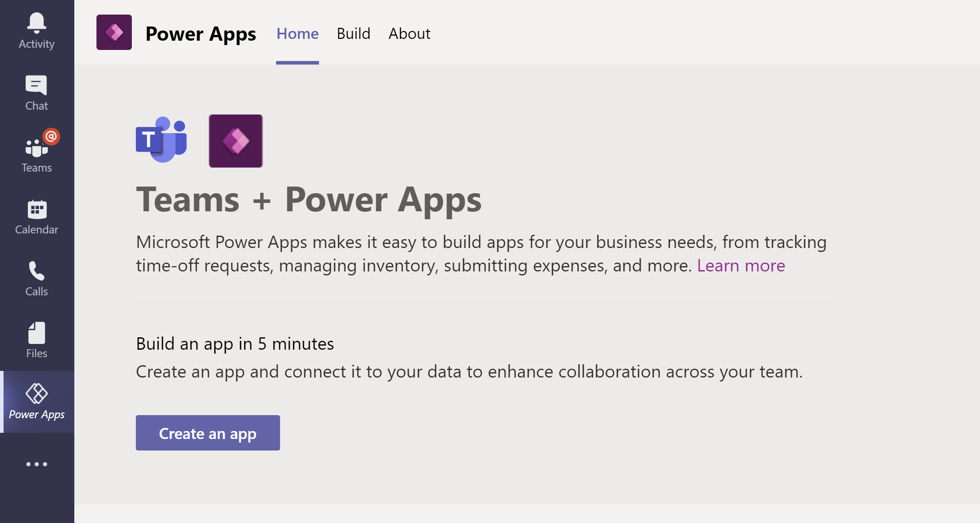
Task: Click the More options ellipsis icon
Action: [36, 464]
